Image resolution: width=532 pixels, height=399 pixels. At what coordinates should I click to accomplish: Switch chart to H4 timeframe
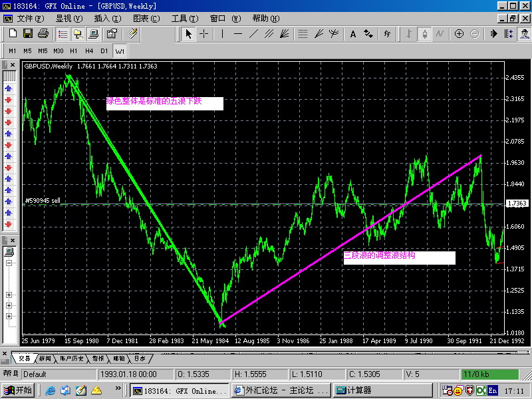[88, 51]
